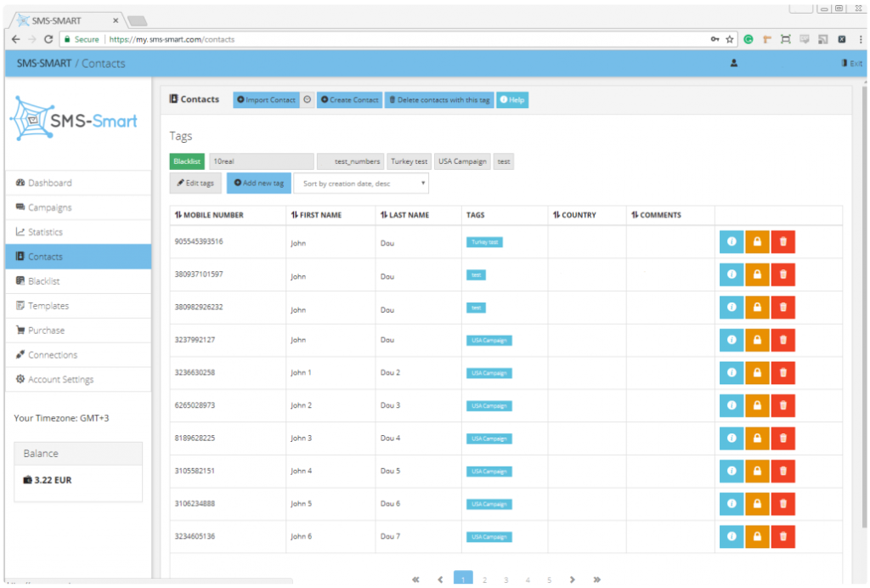Open info for contact 905545393516
This screenshot has width=870, height=588.
732,242
